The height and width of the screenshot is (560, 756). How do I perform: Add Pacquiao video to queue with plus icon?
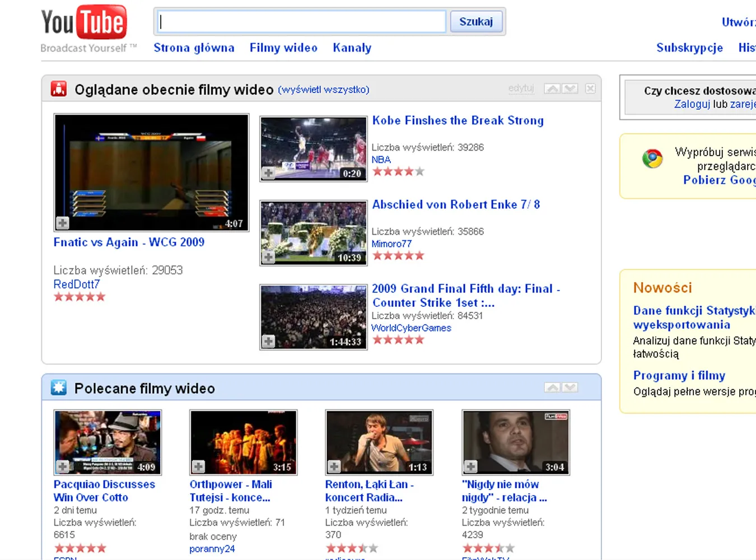(x=63, y=466)
